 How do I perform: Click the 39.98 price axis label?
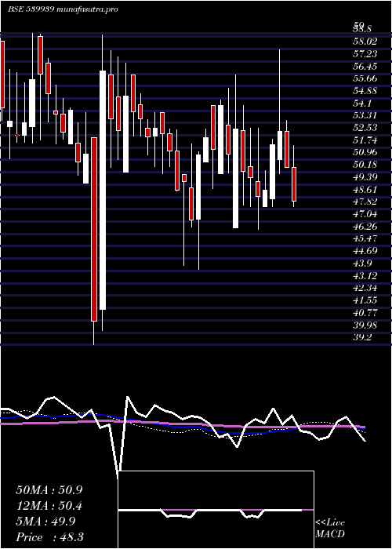pos(365,325)
